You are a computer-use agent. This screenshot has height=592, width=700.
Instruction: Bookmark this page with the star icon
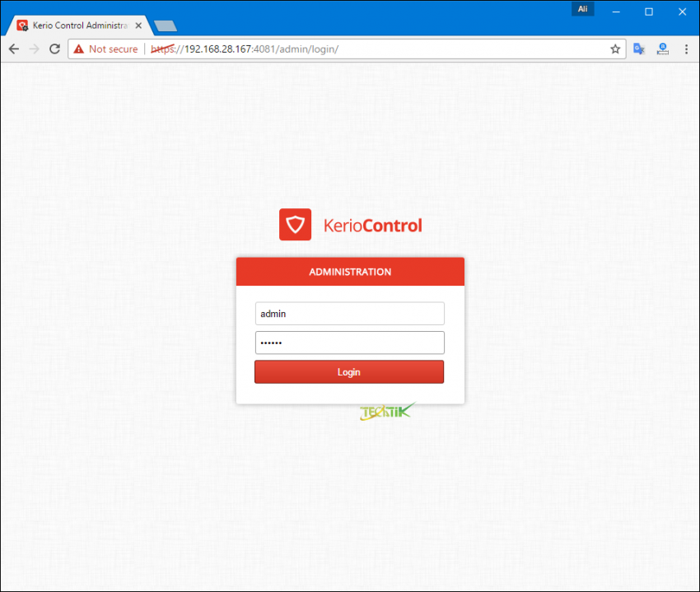click(x=615, y=49)
